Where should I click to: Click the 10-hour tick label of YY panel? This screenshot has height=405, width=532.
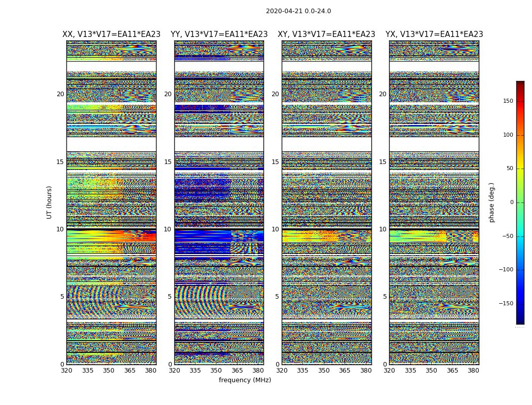(168, 229)
